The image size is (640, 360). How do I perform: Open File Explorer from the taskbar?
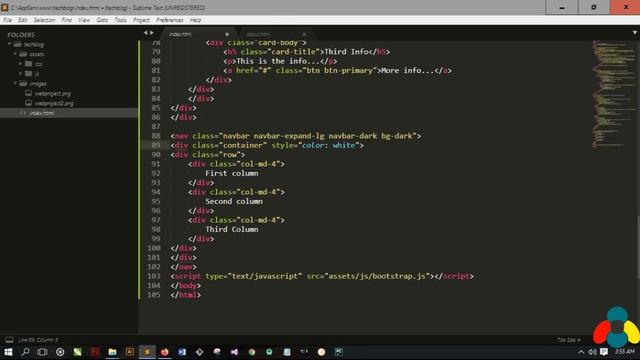pyautogui.click(x=112, y=352)
